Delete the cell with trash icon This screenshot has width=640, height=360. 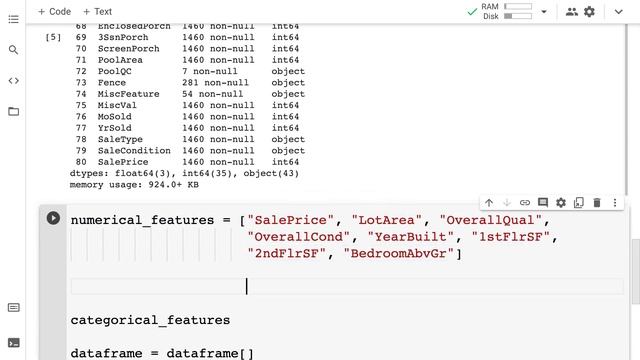pos(597,202)
